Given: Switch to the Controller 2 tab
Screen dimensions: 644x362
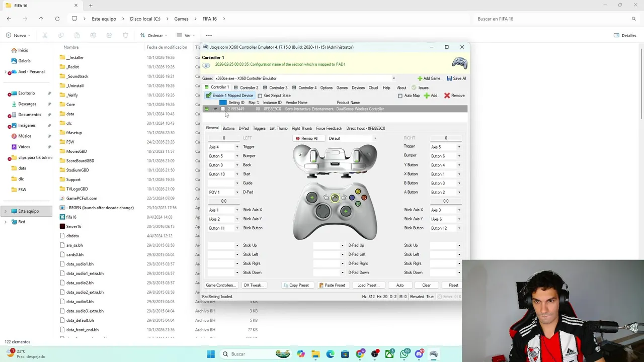Looking at the screenshot, I should coord(246,87).
